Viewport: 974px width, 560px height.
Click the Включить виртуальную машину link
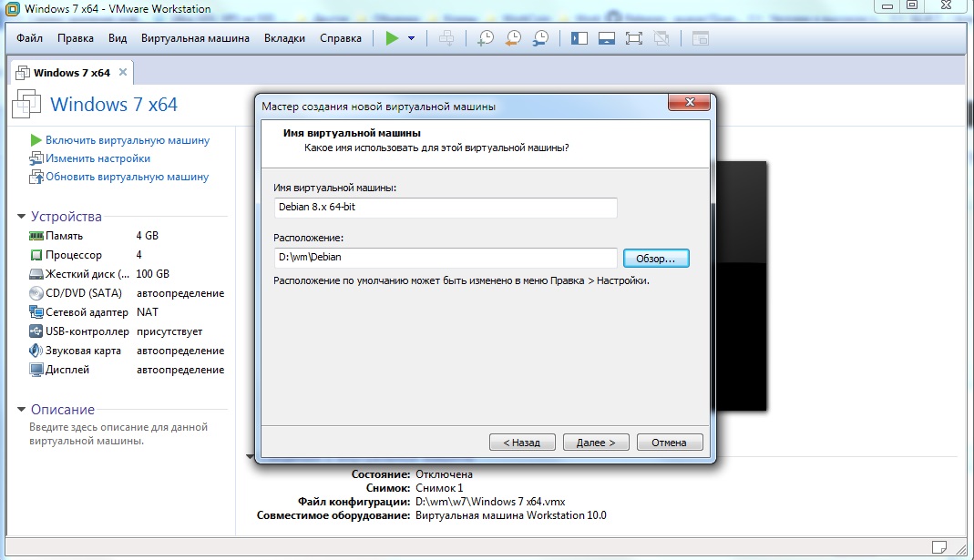point(128,140)
